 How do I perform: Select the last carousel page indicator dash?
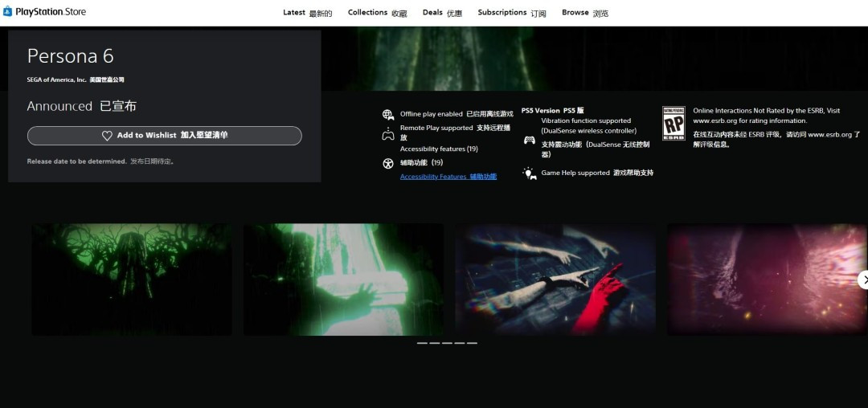472,343
